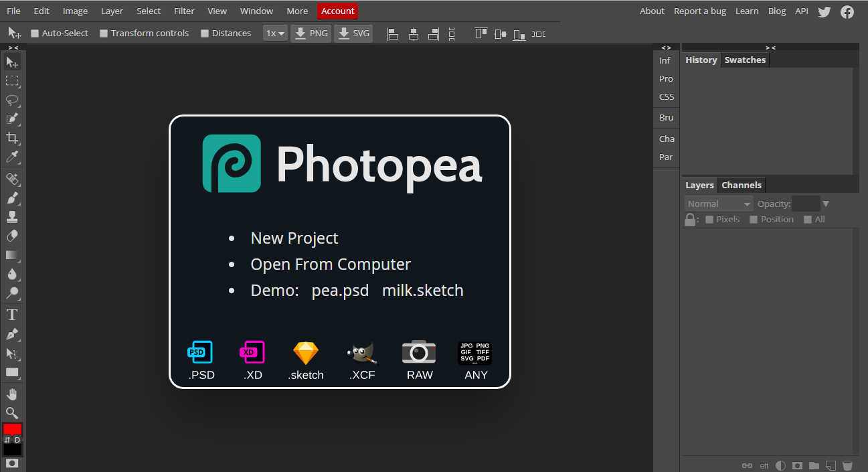
Task: Click the Account button
Action: tap(338, 11)
